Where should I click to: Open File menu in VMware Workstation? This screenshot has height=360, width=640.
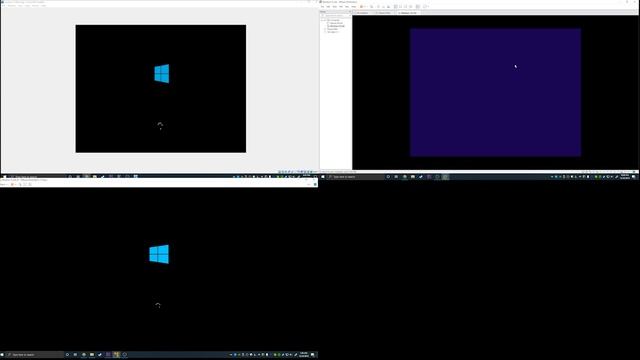tap(322, 7)
